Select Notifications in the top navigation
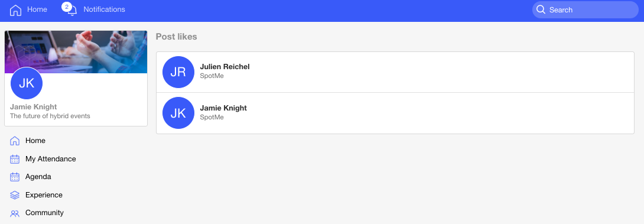Viewport: 644px width, 224px height. point(105,9)
